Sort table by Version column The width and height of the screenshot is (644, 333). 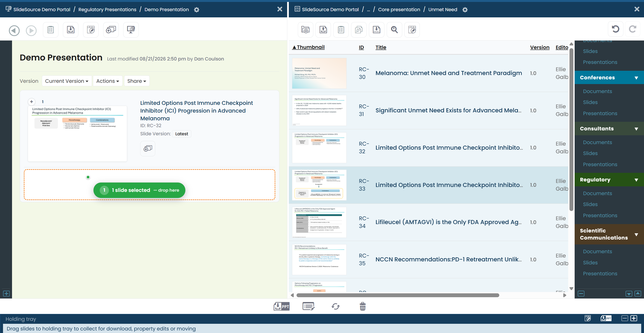[x=540, y=47]
